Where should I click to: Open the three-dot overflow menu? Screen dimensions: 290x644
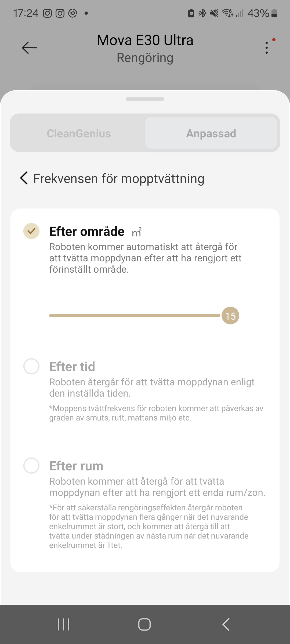(x=266, y=48)
